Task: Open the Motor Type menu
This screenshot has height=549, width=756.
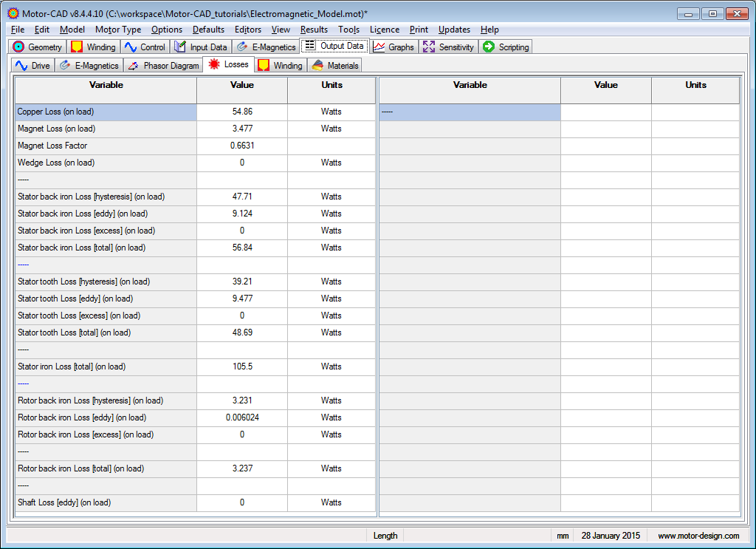Action: 118,30
